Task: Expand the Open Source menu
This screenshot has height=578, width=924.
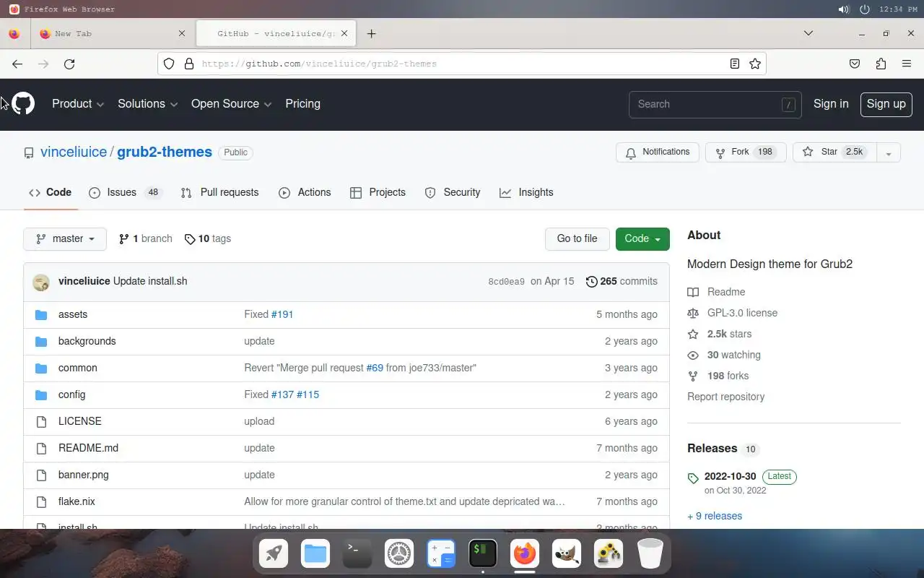Action: click(x=232, y=104)
